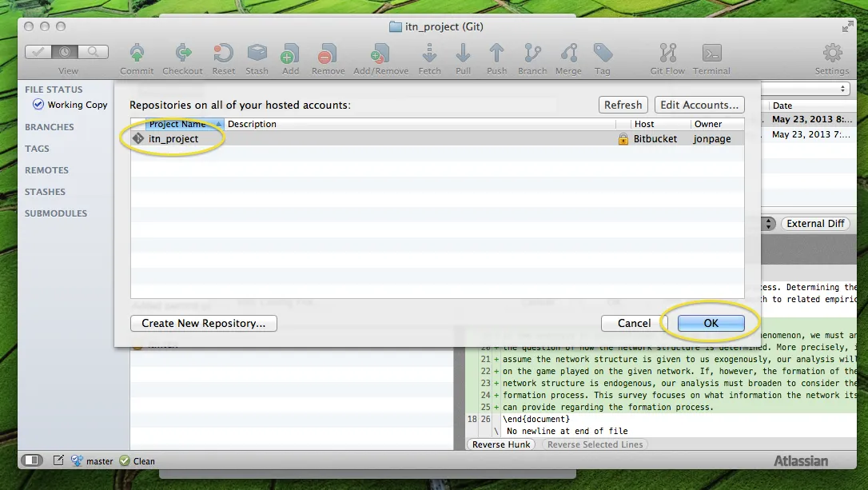The height and width of the screenshot is (490, 868).
Task: Click the Branch icon
Action: coord(532,56)
